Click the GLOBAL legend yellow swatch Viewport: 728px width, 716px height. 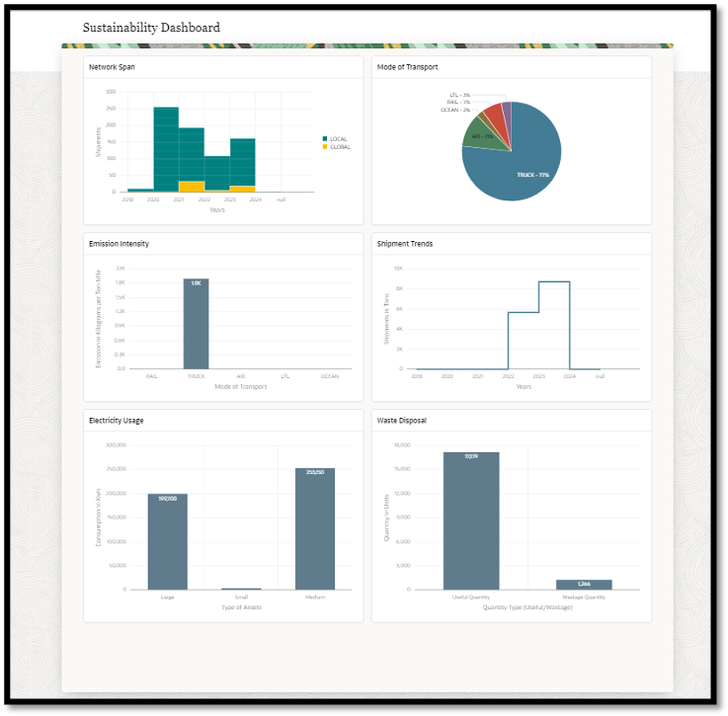[325, 147]
